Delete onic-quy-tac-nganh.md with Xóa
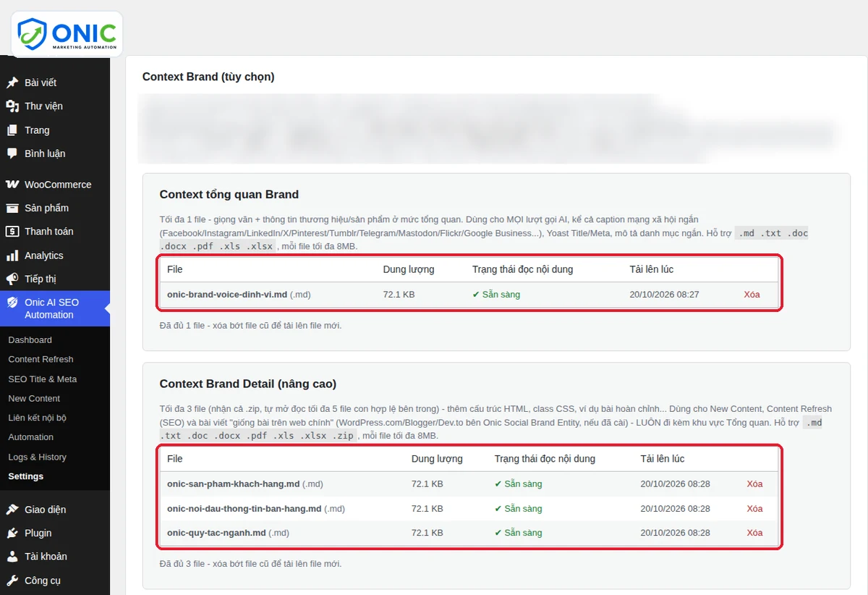Screen dimensions: 868x595 pos(754,533)
